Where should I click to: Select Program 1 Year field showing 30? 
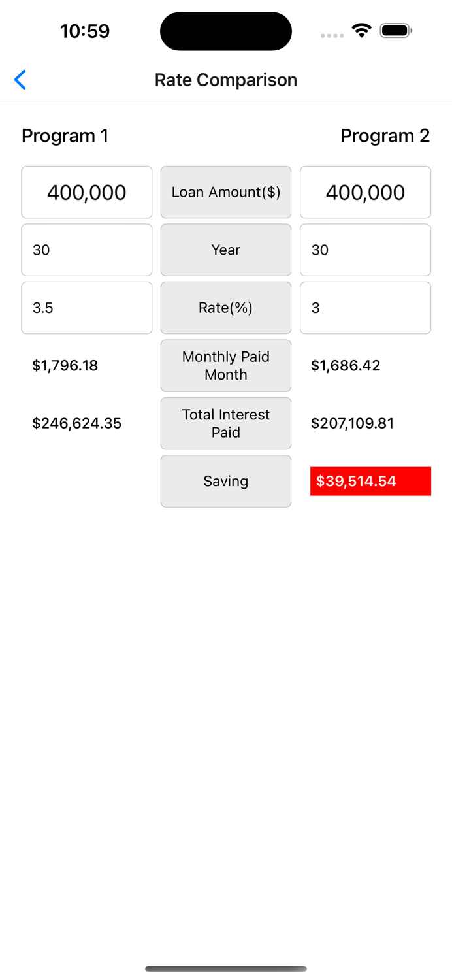[86, 250]
